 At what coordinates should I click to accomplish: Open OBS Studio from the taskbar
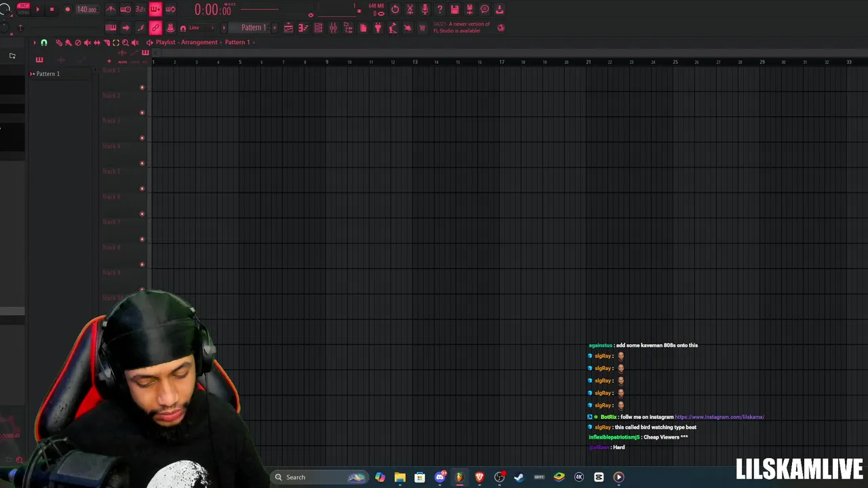pyautogui.click(x=499, y=477)
